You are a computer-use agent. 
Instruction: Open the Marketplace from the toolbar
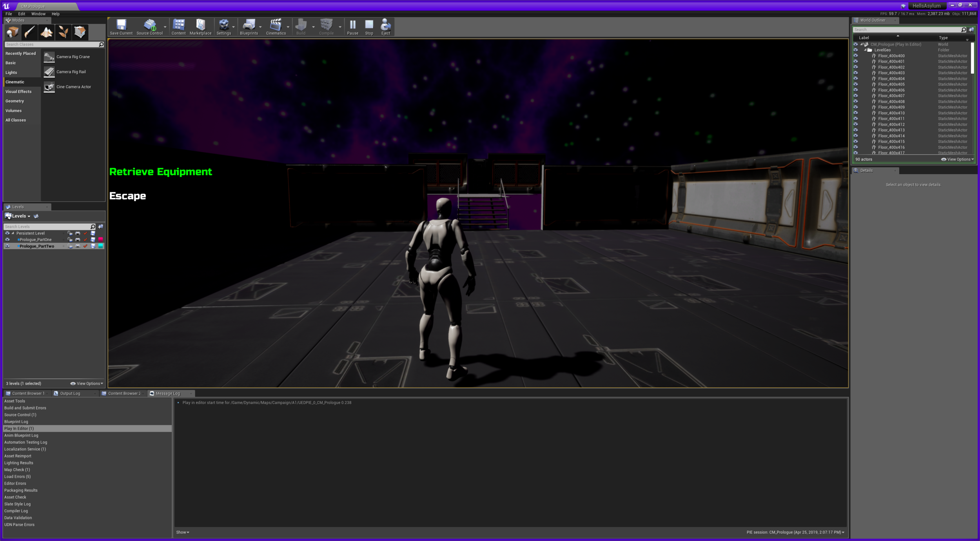pyautogui.click(x=200, y=26)
